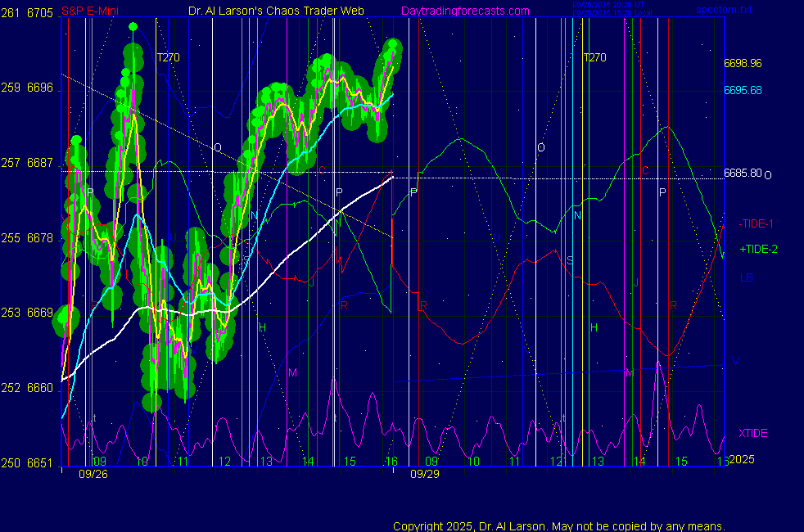Click the white 6685.80 price level label
The height and width of the screenshot is (532, 804).
coord(743,174)
